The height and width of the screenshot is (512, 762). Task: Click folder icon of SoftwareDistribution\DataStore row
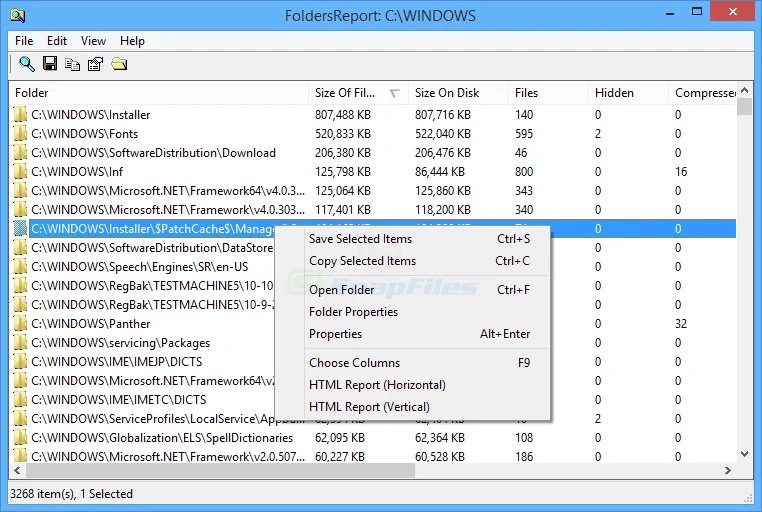20,248
